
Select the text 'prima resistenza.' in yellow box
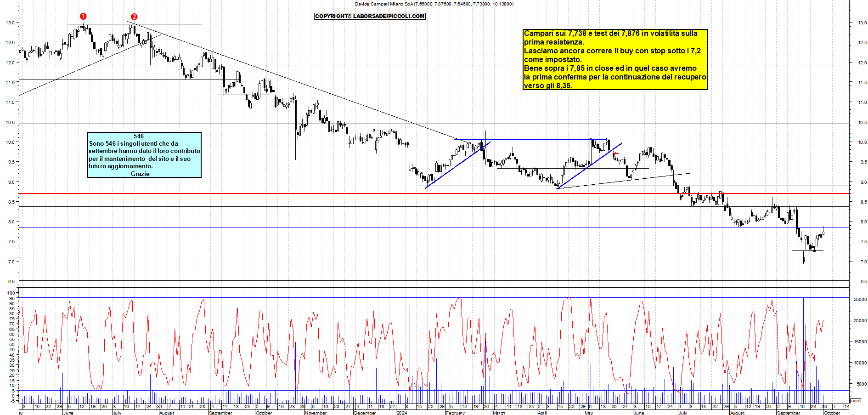click(554, 42)
